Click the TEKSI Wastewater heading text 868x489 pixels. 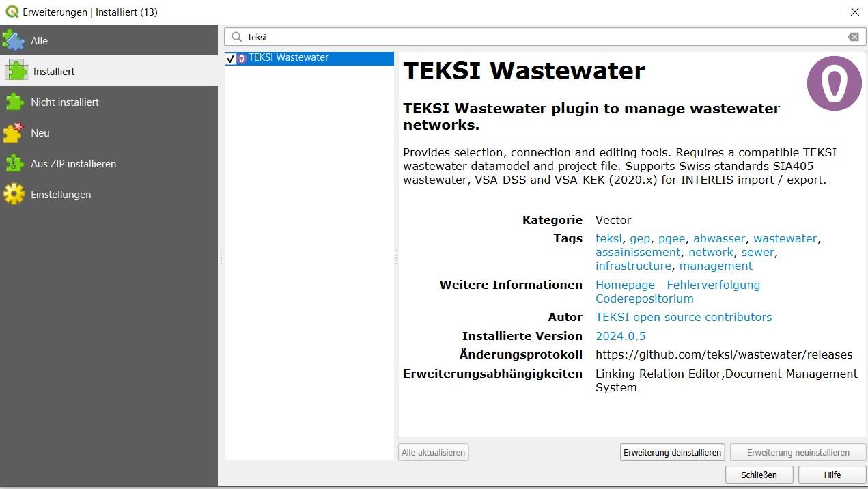pyautogui.click(x=524, y=70)
